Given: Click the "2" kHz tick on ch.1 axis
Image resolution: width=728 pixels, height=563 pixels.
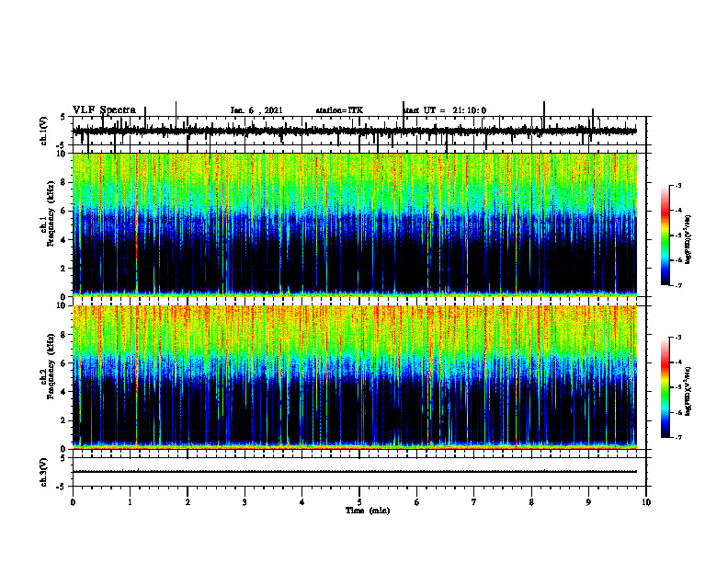Looking at the screenshot, I should point(64,269).
